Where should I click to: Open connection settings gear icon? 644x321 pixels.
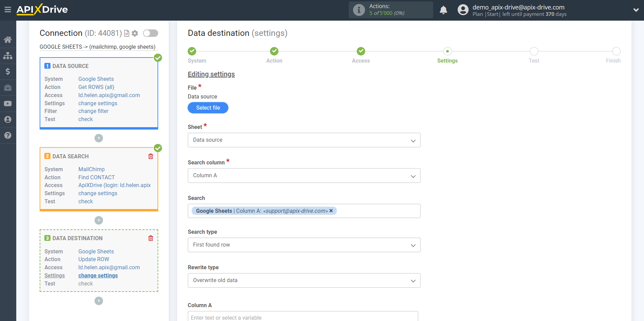(135, 33)
